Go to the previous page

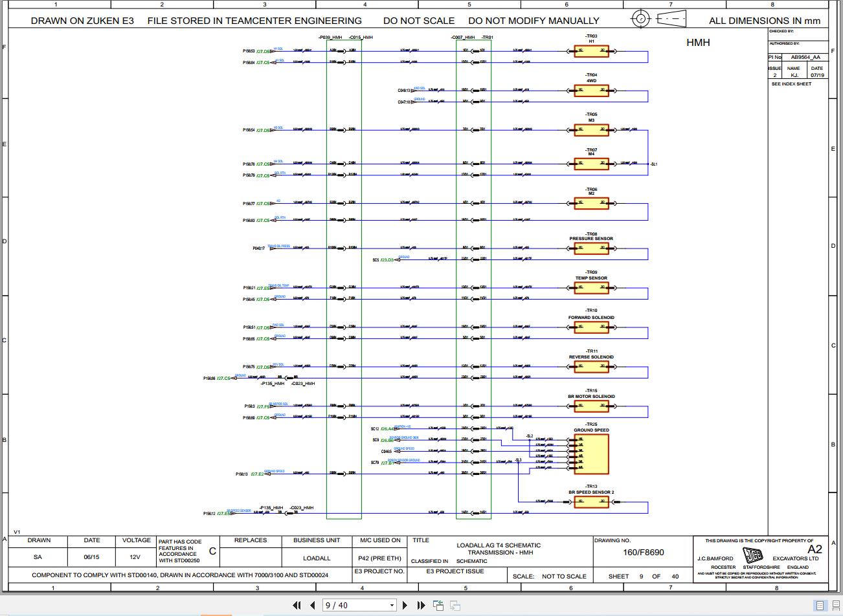tap(313, 605)
